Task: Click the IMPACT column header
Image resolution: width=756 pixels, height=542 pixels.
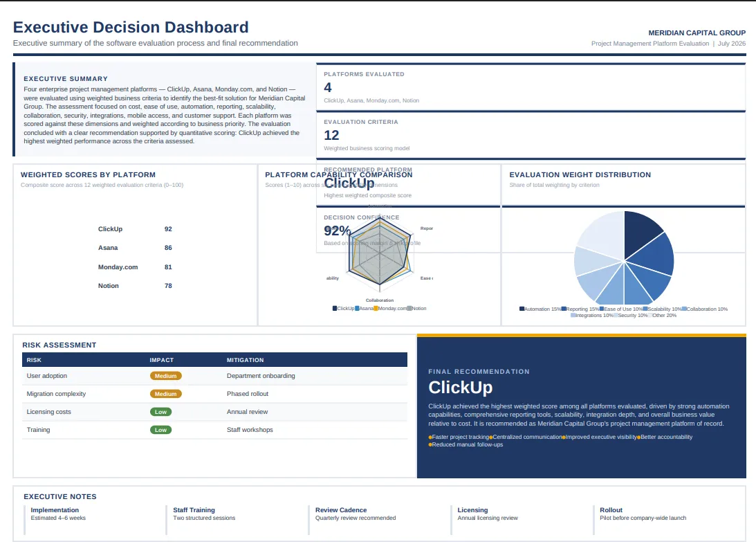Action: point(162,360)
